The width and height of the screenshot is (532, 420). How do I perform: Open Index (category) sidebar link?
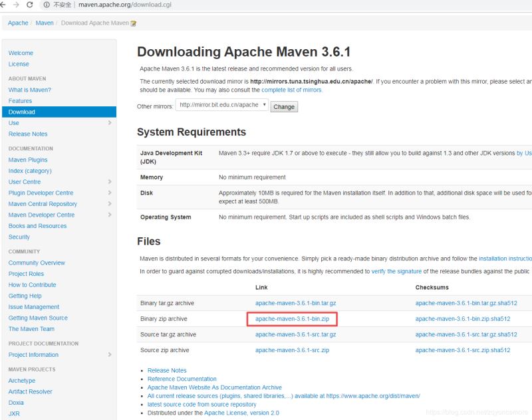[x=30, y=171]
